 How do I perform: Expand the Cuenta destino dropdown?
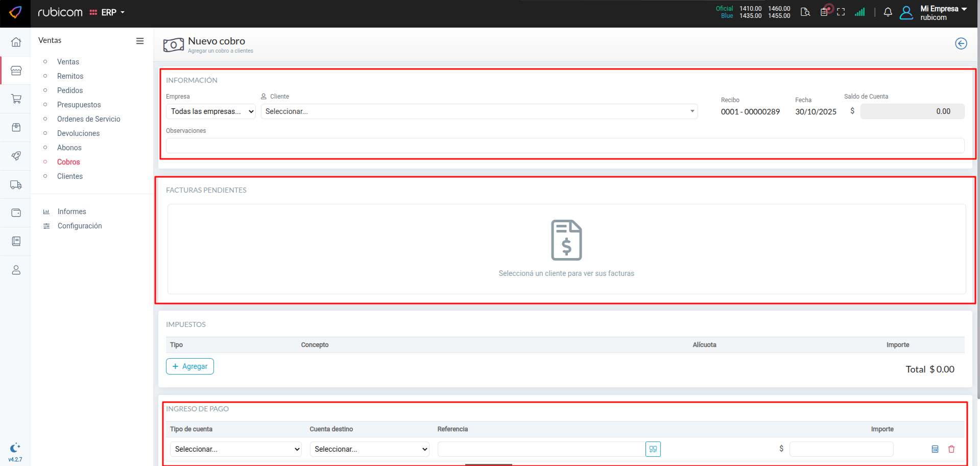point(369,449)
